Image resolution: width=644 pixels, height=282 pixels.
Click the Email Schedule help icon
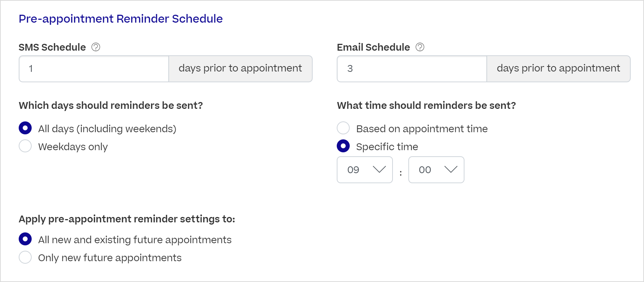[420, 47]
